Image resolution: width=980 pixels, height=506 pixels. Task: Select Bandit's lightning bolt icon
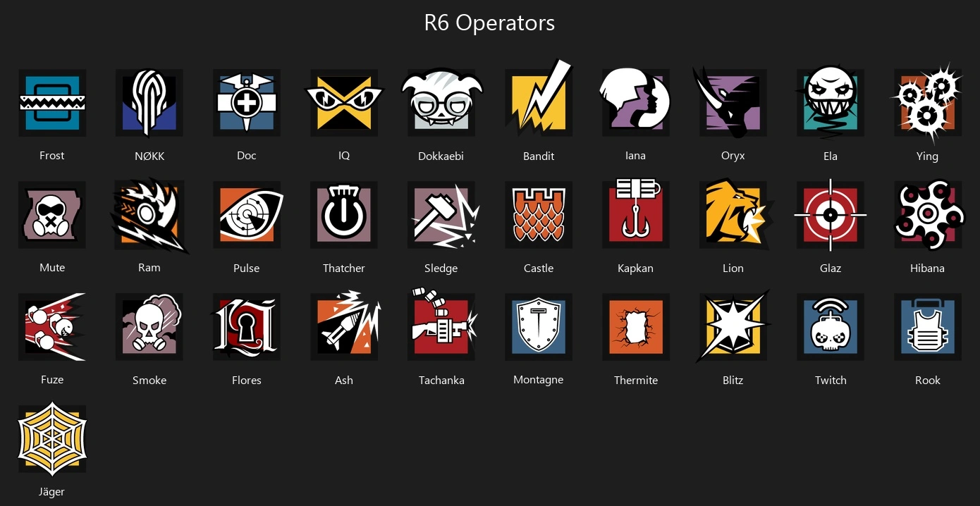[539, 100]
